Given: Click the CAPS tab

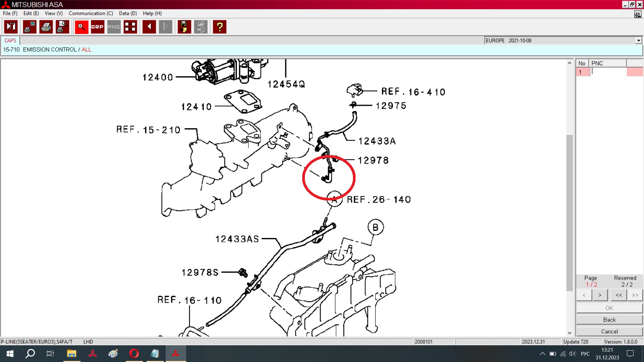Looking at the screenshot, I should [x=10, y=41].
